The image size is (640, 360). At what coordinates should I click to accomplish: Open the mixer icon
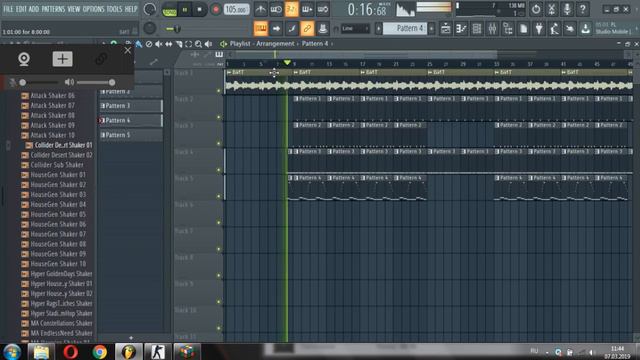pos(492,29)
